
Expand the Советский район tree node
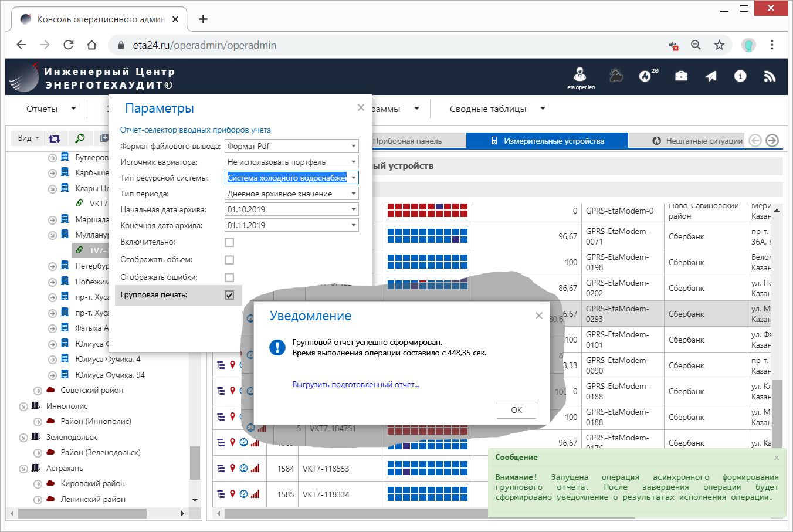pyautogui.click(x=38, y=391)
